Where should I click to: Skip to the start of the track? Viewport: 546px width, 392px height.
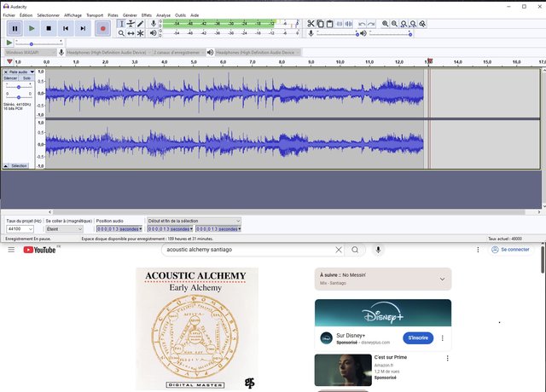tap(66, 28)
